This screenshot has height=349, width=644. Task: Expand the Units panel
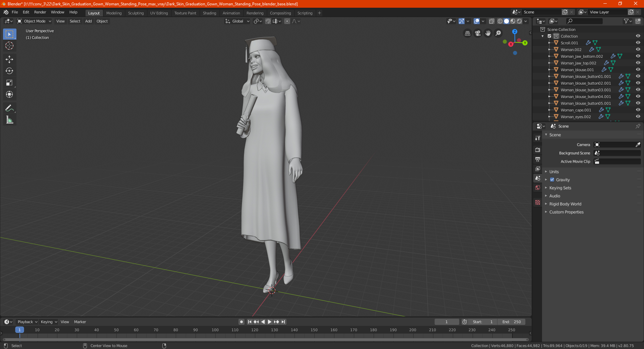click(554, 171)
